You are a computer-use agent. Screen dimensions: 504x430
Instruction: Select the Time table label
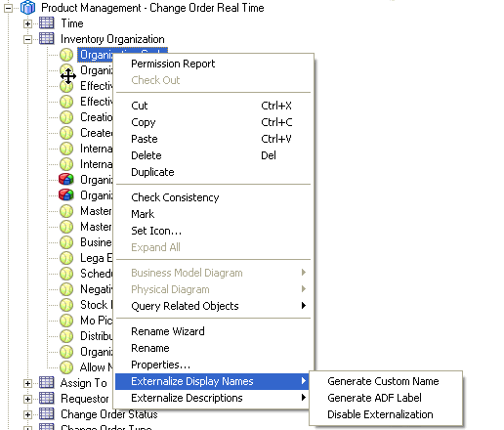coord(72,23)
